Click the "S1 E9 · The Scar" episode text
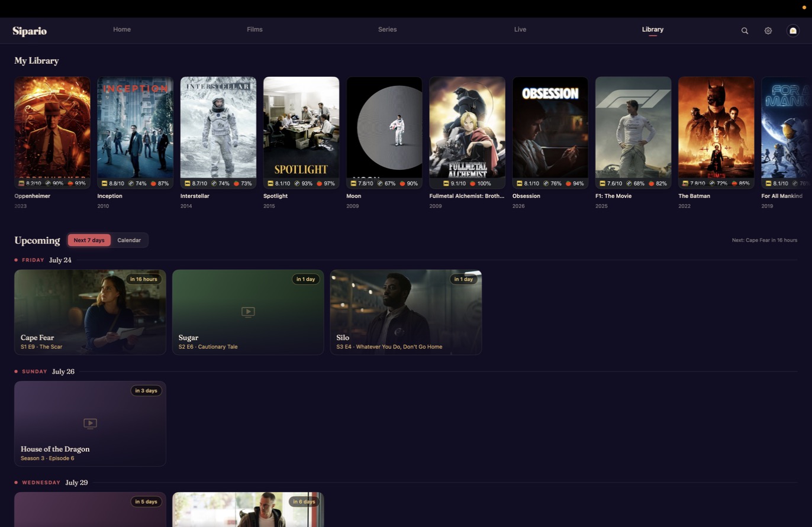The width and height of the screenshot is (812, 527). pos(41,347)
